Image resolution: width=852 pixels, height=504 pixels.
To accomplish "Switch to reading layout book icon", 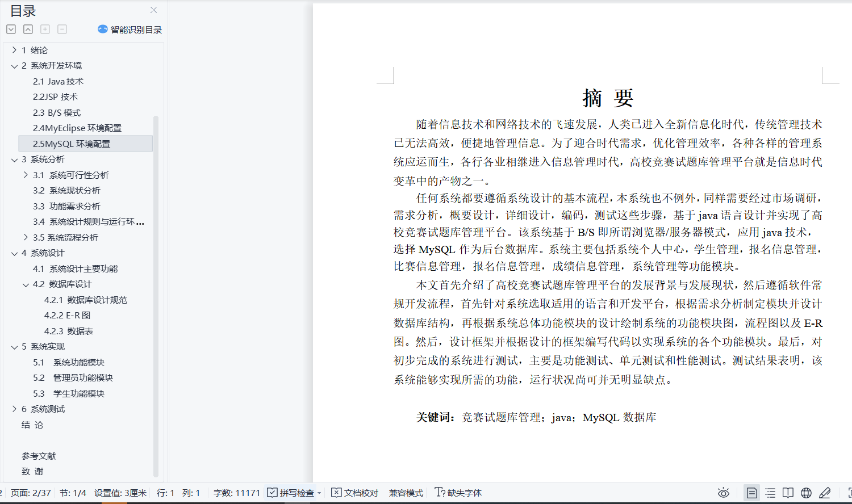I will coord(788,493).
